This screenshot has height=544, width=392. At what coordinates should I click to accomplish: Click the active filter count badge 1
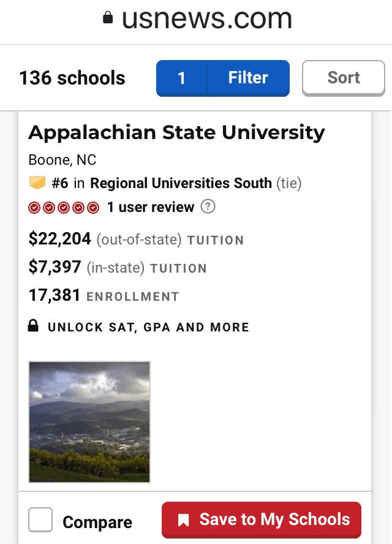point(181,78)
